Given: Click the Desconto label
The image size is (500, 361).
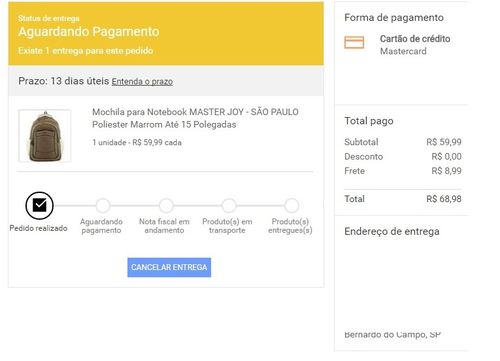Looking at the screenshot, I should (x=364, y=156).
